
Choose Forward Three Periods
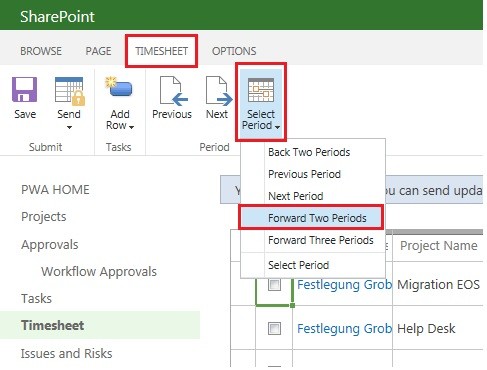pyautogui.click(x=321, y=240)
